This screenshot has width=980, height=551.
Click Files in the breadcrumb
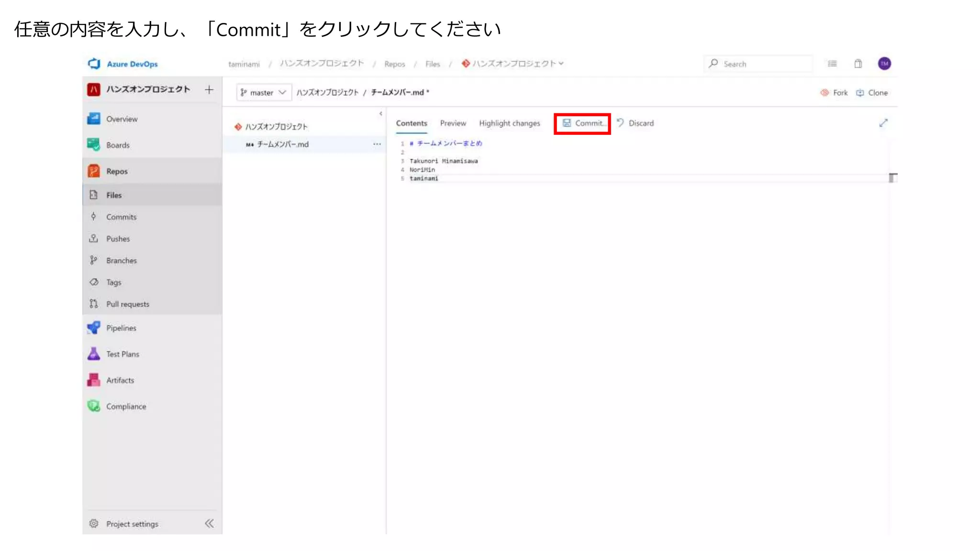(433, 64)
